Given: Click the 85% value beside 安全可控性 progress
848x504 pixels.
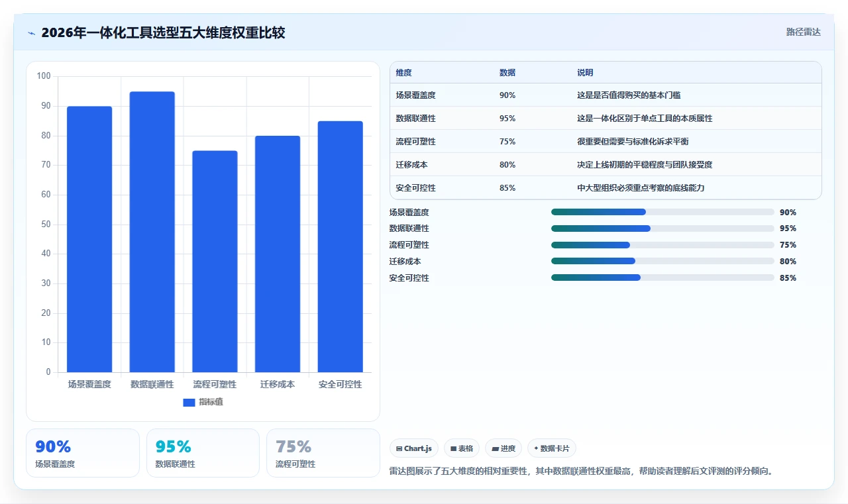Looking at the screenshot, I should [788, 278].
